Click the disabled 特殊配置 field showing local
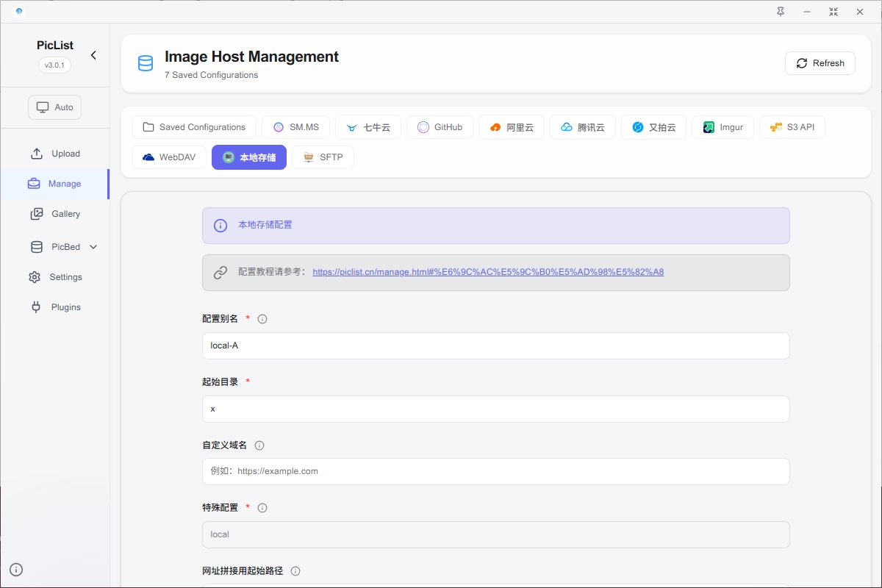 (x=496, y=534)
